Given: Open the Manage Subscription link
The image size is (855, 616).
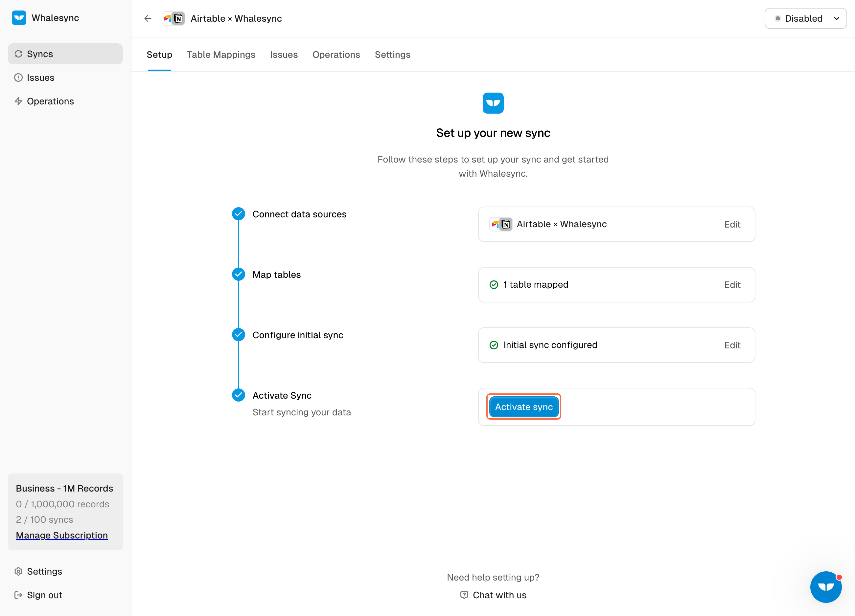Looking at the screenshot, I should [x=62, y=535].
